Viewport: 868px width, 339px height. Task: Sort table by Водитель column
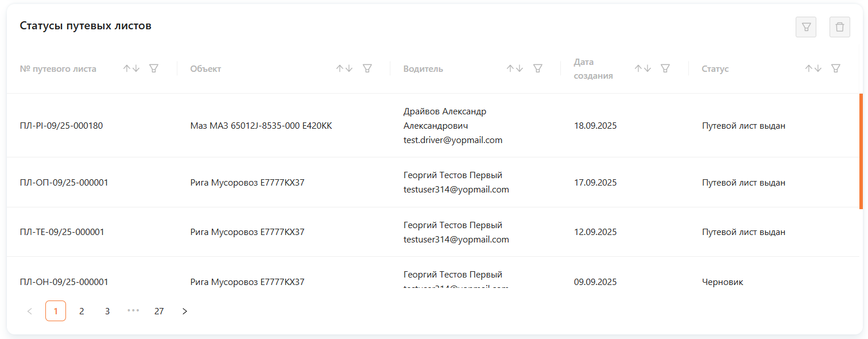click(x=514, y=68)
